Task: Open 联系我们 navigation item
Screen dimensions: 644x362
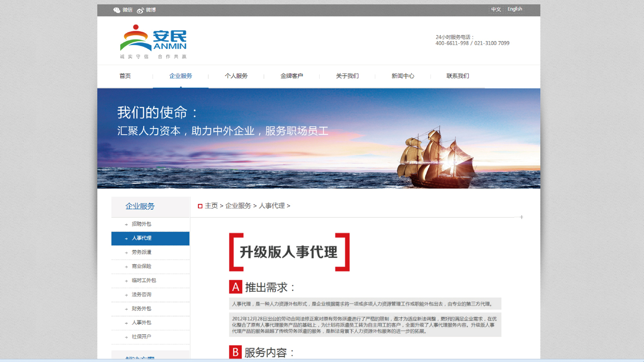Action: point(458,76)
